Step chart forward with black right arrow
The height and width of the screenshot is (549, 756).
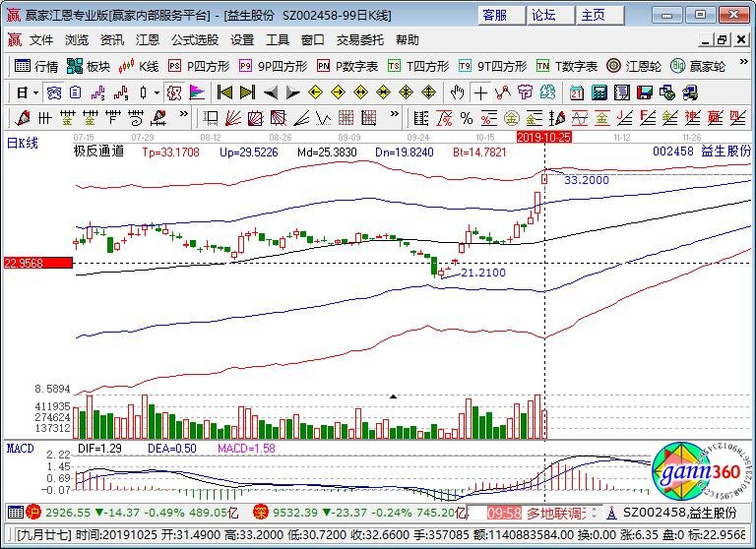click(x=292, y=92)
